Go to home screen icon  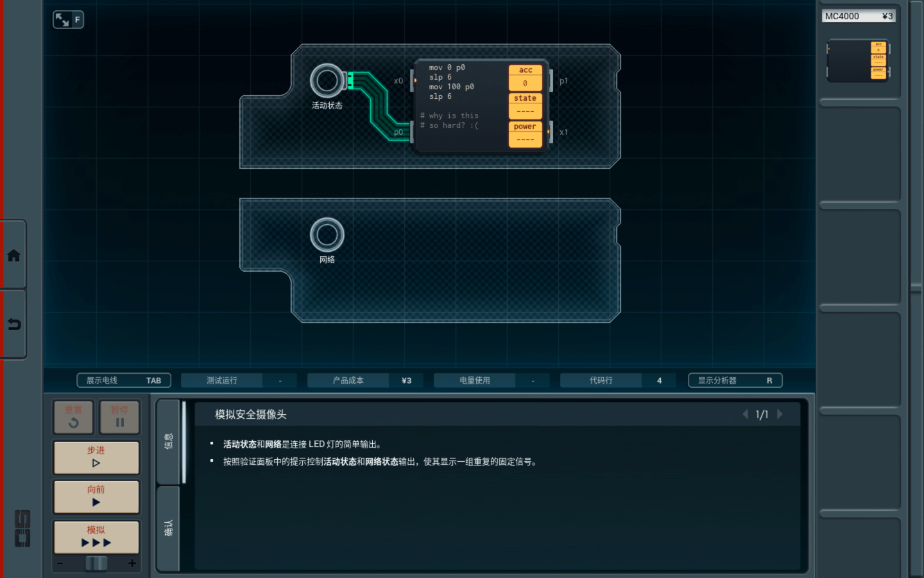13,256
